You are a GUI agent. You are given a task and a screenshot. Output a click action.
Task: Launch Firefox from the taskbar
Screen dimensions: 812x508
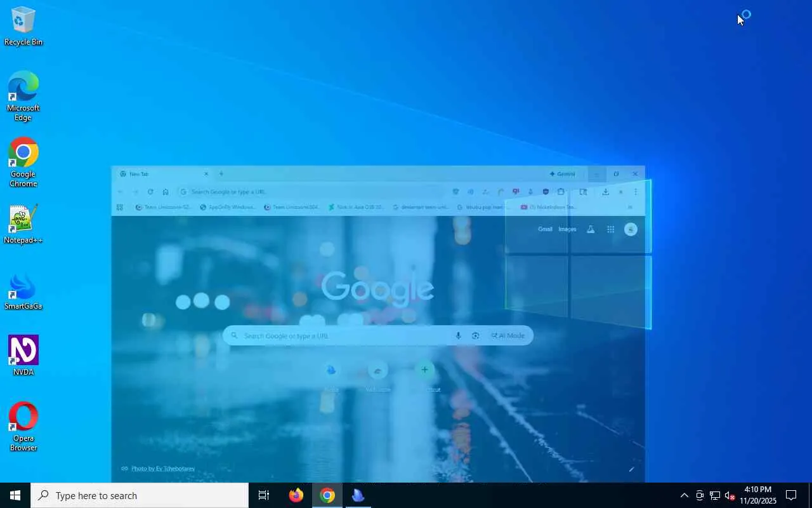[296, 495]
